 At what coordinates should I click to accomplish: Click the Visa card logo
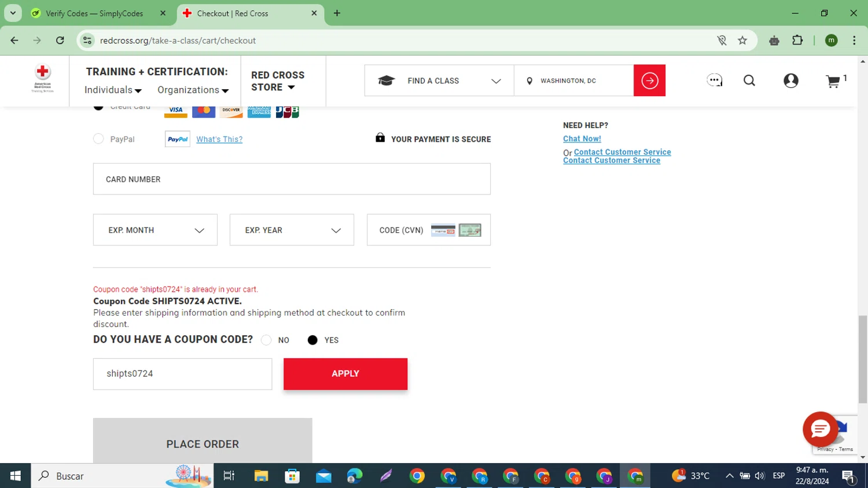(x=176, y=111)
